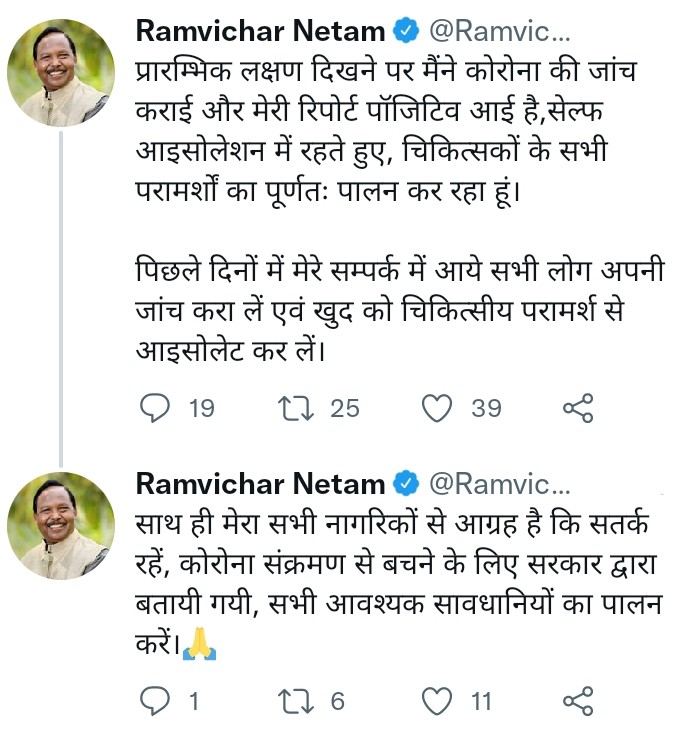675x734 pixels.
Task: Open the profile picture beside the second tweet
Action: [x=61, y=526]
